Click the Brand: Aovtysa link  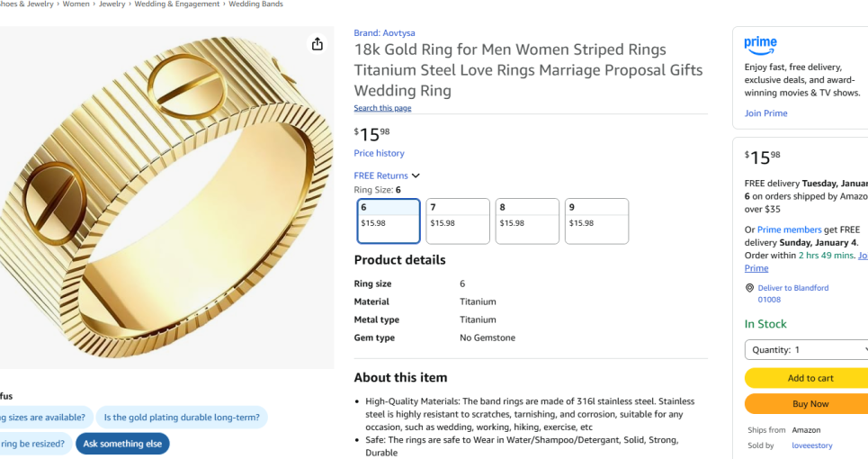[x=384, y=33]
